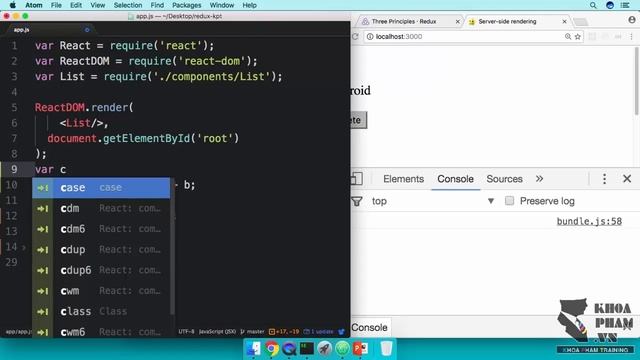
Task: Click the '1 update' package notice
Action: (318, 332)
